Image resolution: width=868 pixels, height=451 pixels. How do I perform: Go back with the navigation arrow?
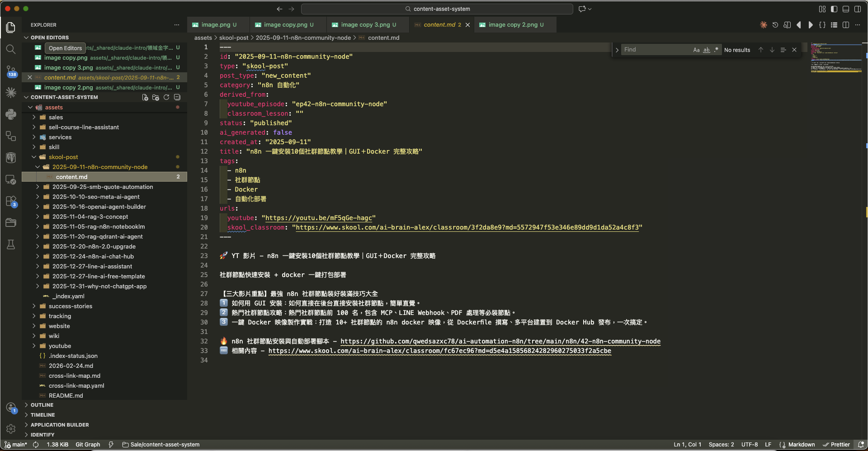click(x=279, y=9)
